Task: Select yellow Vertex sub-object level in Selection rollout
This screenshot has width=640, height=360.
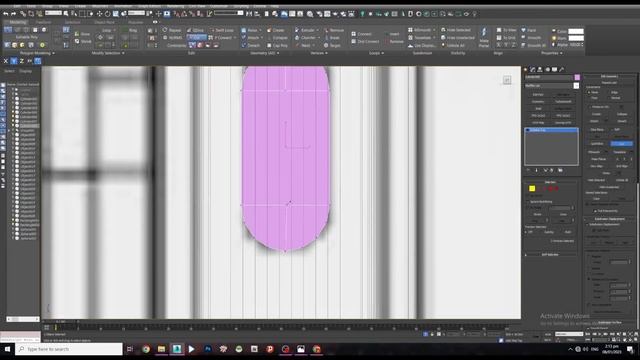Action: pyautogui.click(x=532, y=188)
